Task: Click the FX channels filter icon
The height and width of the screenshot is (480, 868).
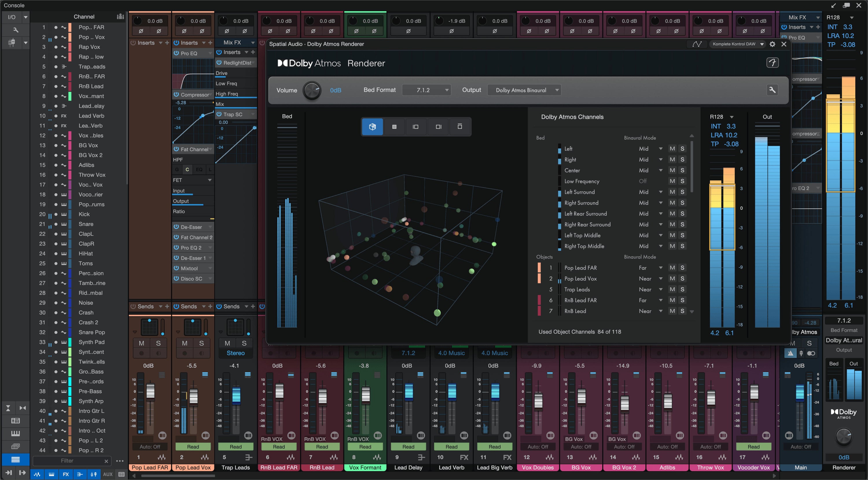Action: tap(66, 474)
